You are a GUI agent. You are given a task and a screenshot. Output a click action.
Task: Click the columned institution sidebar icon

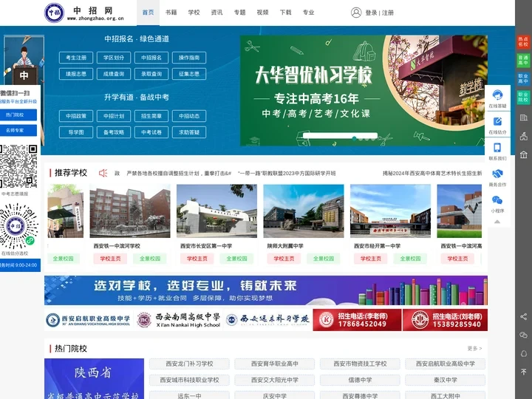[524, 154]
